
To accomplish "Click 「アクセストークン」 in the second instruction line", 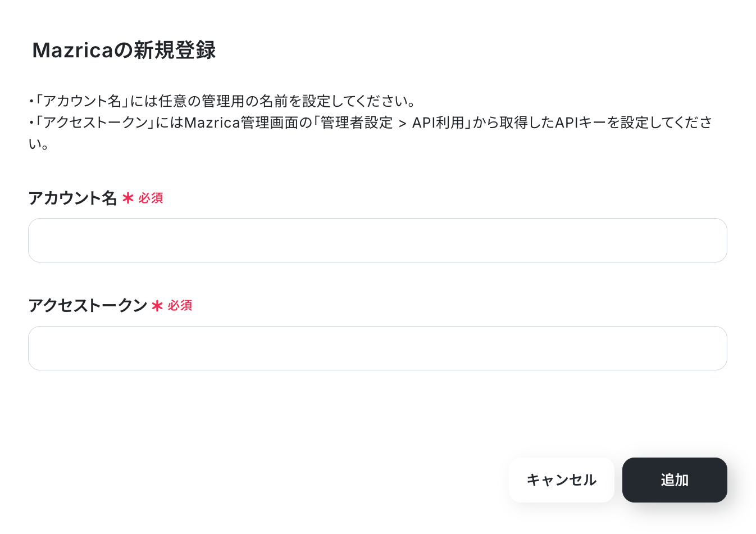I will (95, 123).
